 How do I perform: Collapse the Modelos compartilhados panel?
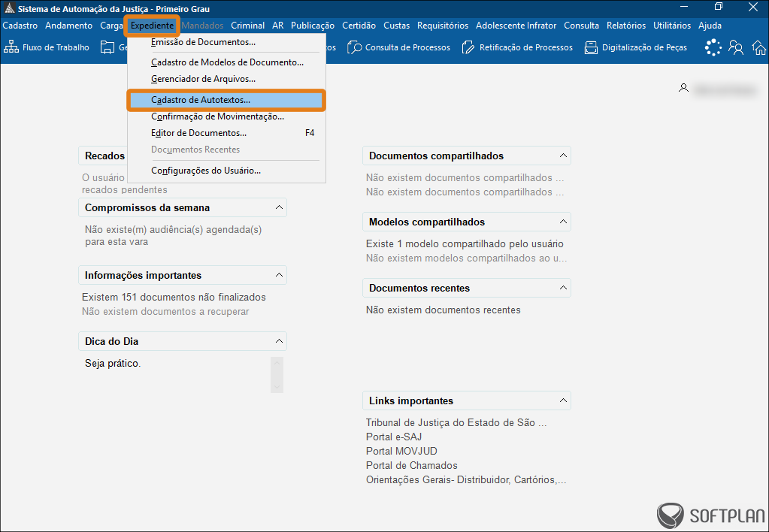pyautogui.click(x=563, y=222)
